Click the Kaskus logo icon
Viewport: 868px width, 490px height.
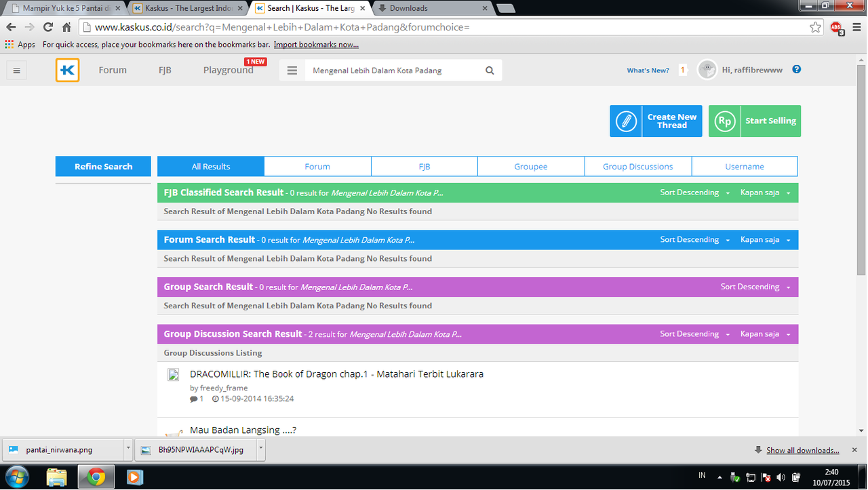coord(67,70)
